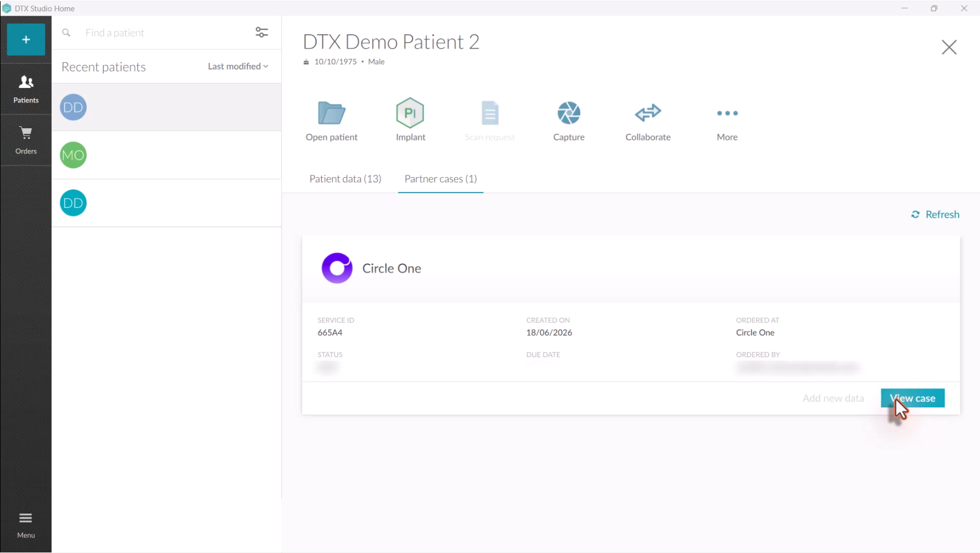Select the green MO patient avatar
The width and height of the screenshot is (980, 553).
pos(73,155)
